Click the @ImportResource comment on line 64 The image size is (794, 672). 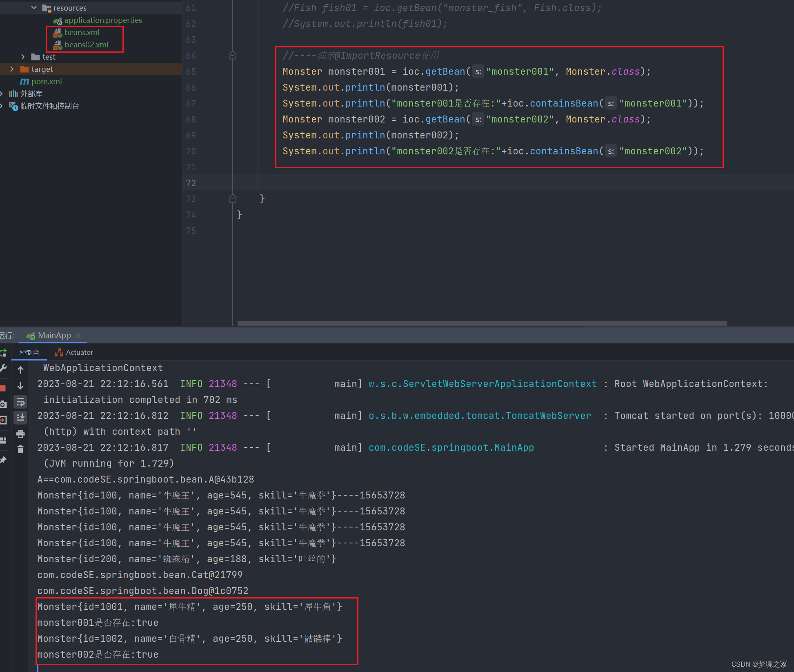(361, 56)
